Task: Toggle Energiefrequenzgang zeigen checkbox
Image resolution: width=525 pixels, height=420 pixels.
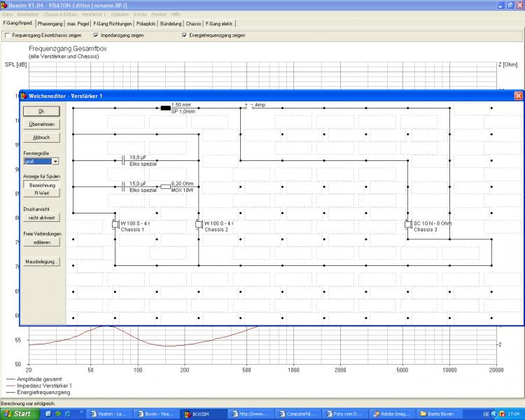Action: pyautogui.click(x=184, y=35)
